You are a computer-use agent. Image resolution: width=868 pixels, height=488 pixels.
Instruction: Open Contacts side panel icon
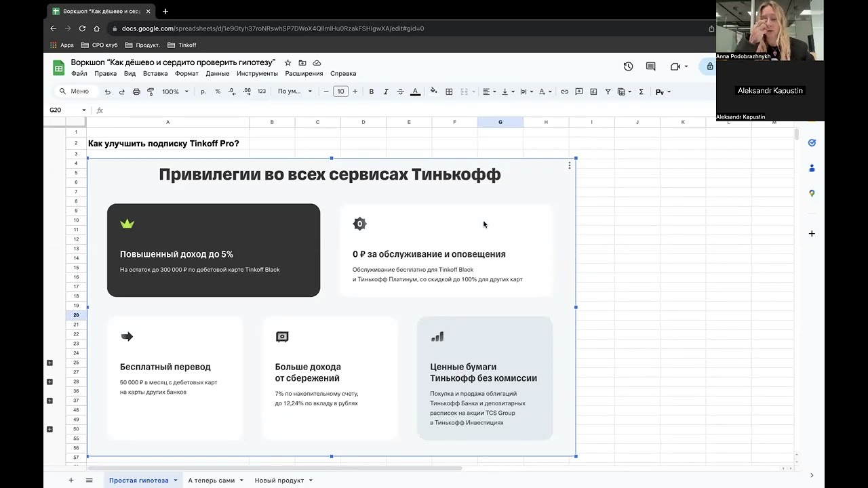click(812, 168)
